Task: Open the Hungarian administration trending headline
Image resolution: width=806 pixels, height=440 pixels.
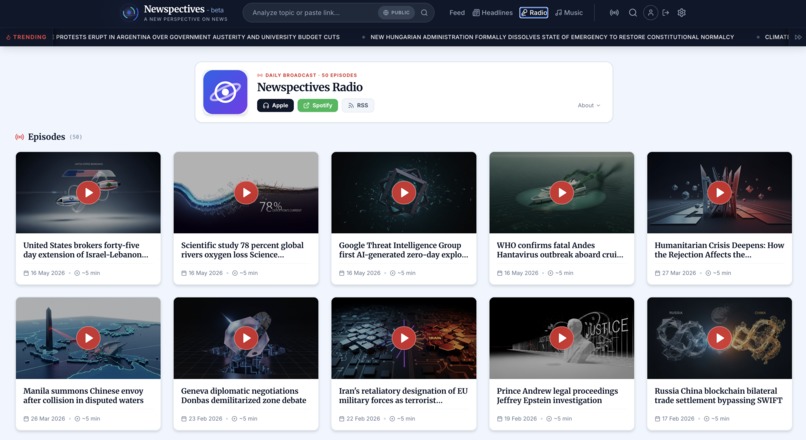Action: (552, 37)
